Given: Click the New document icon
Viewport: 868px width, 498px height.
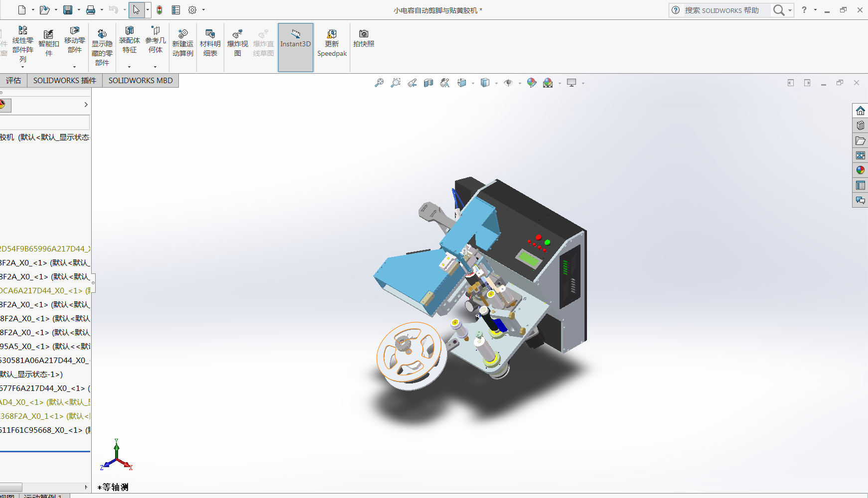Looking at the screenshot, I should pyautogui.click(x=21, y=10).
